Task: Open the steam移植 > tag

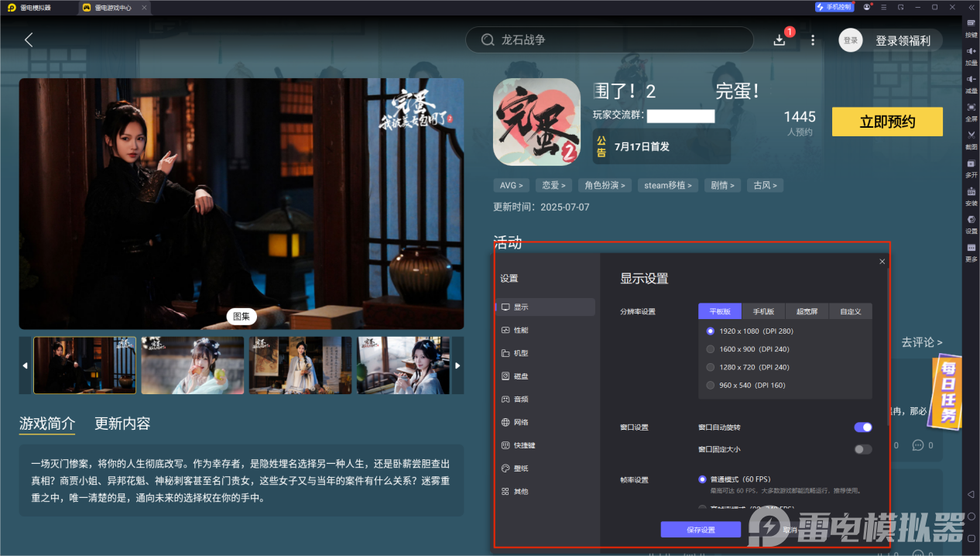Action: click(x=668, y=185)
